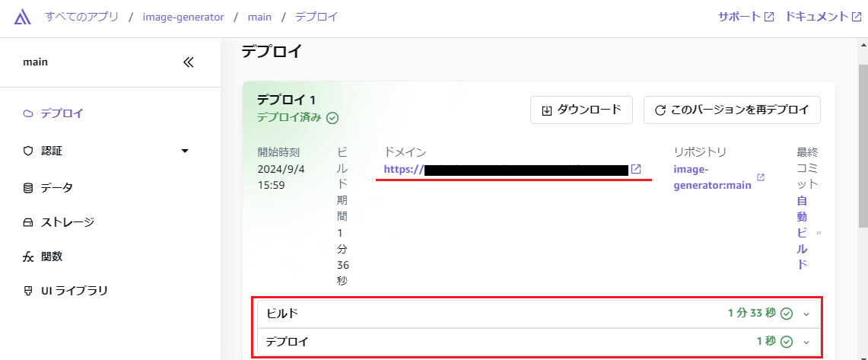Viewport: 868px width, 360px height.
Task: Click the デプロイ済み status text
Action: 289,117
